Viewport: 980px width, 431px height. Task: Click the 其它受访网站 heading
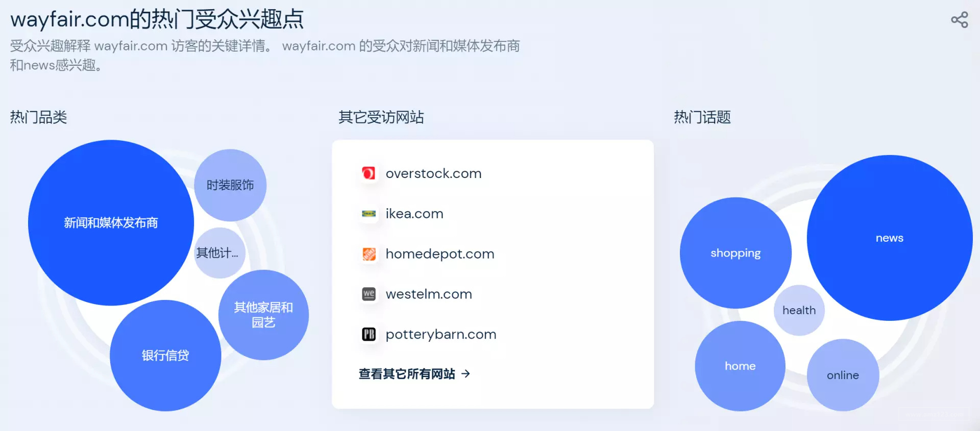click(x=381, y=117)
